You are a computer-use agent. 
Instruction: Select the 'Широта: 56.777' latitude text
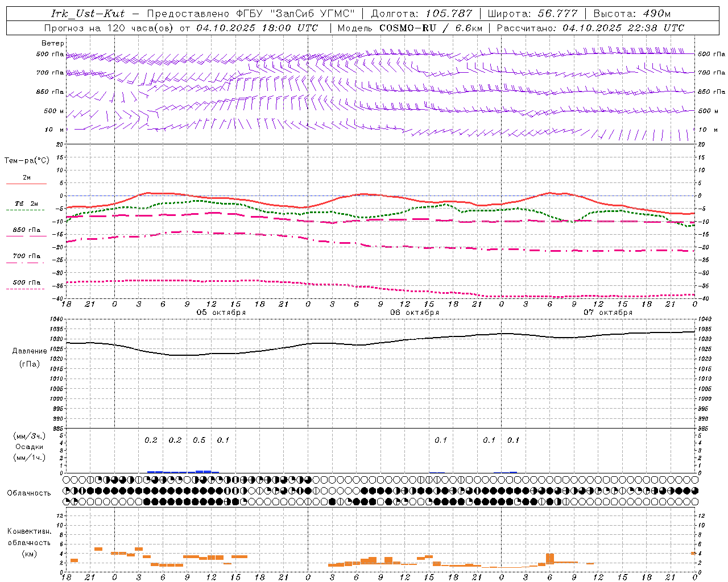(x=532, y=14)
